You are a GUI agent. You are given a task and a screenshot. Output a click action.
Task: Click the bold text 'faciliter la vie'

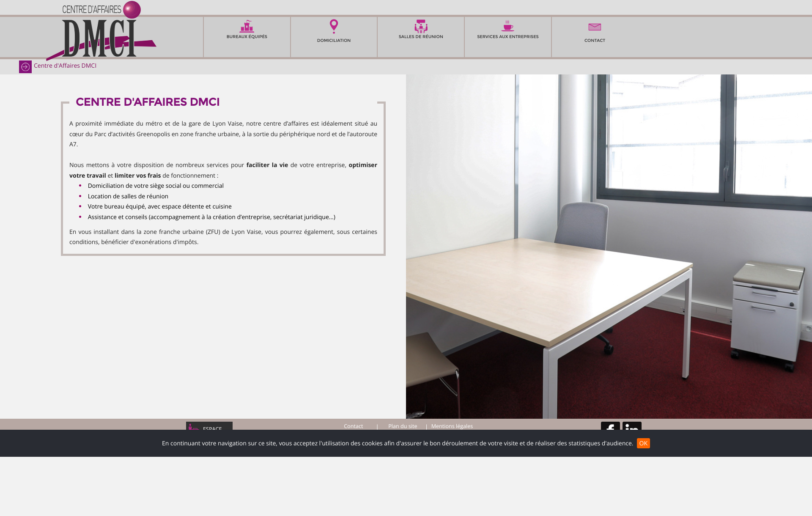click(267, 165)
